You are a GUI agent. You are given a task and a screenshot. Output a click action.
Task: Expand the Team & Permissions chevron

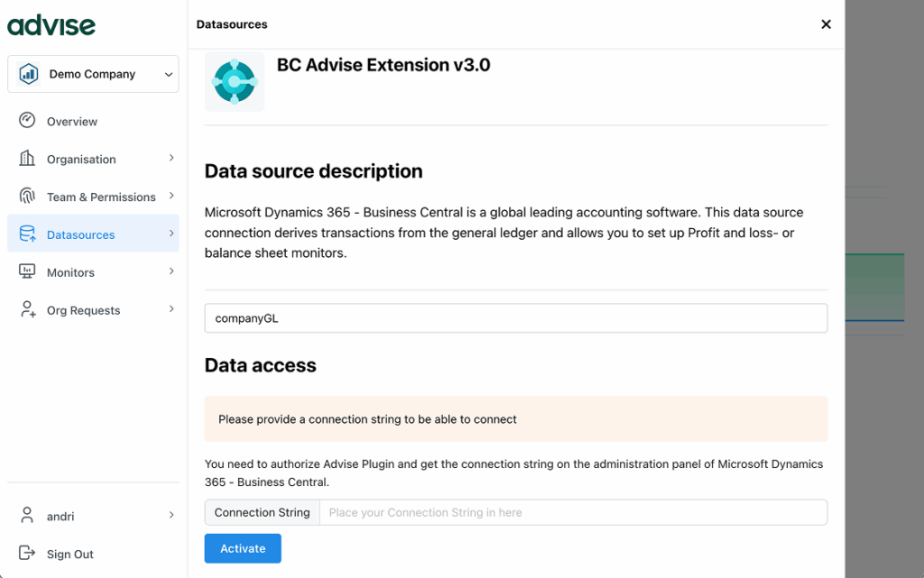[x=171, y=197]
